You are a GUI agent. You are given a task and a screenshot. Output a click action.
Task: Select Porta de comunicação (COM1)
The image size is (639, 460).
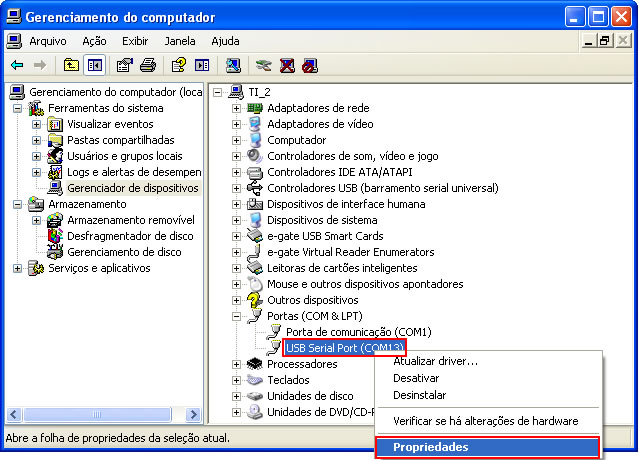click(359, 332)
